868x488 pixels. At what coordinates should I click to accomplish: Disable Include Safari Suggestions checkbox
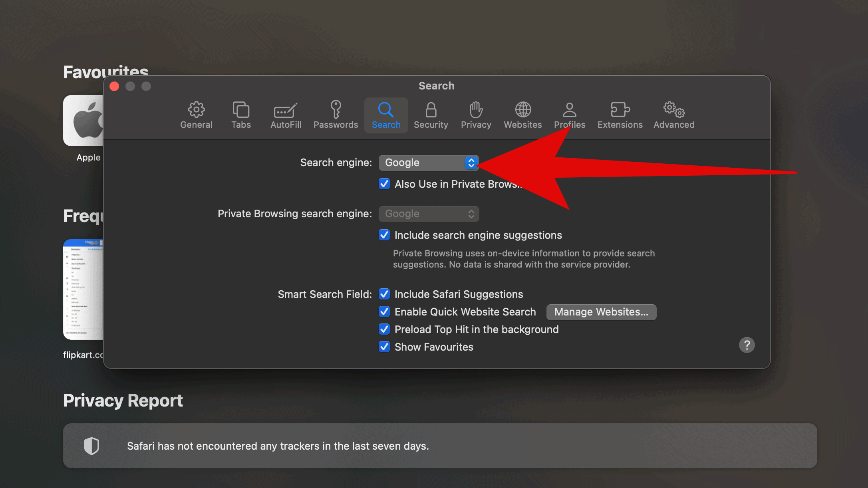(384, 294)
